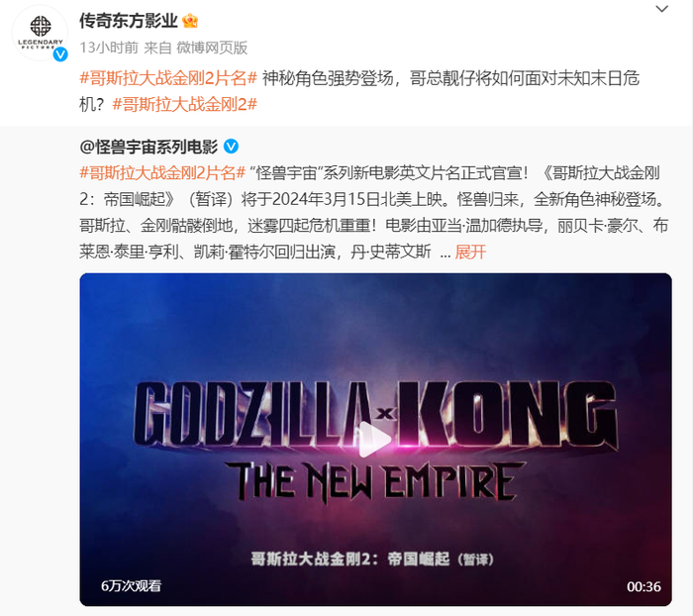Click the blue verified badge on avatar
The width and height of the screenshot is (693, 616).
coord(60,53)
